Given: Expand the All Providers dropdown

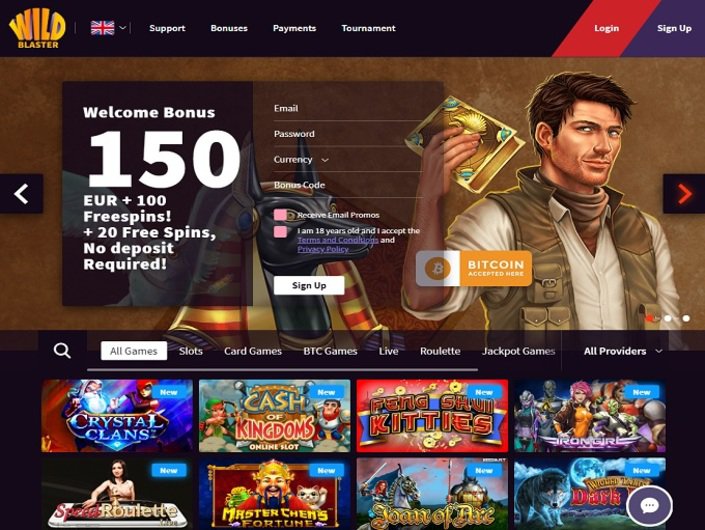Looking at the screenshot, I should (623, 351).
